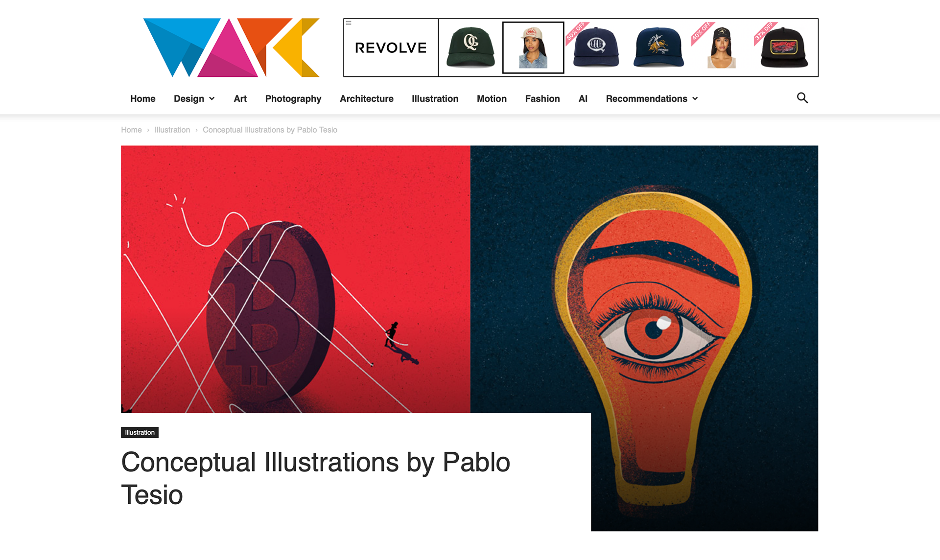
Task: Click the Illustration breadcrumb link
Action: pyautogui.click(x=172, y=130)
